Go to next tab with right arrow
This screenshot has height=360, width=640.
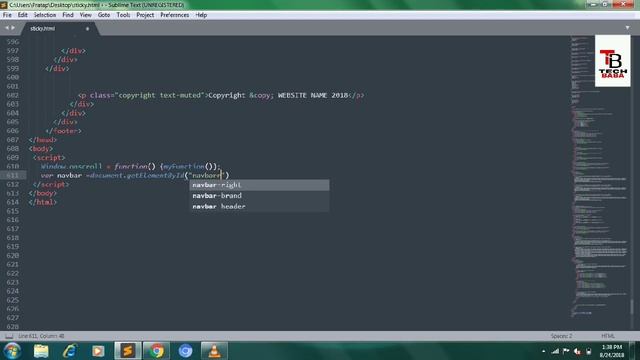13,28
